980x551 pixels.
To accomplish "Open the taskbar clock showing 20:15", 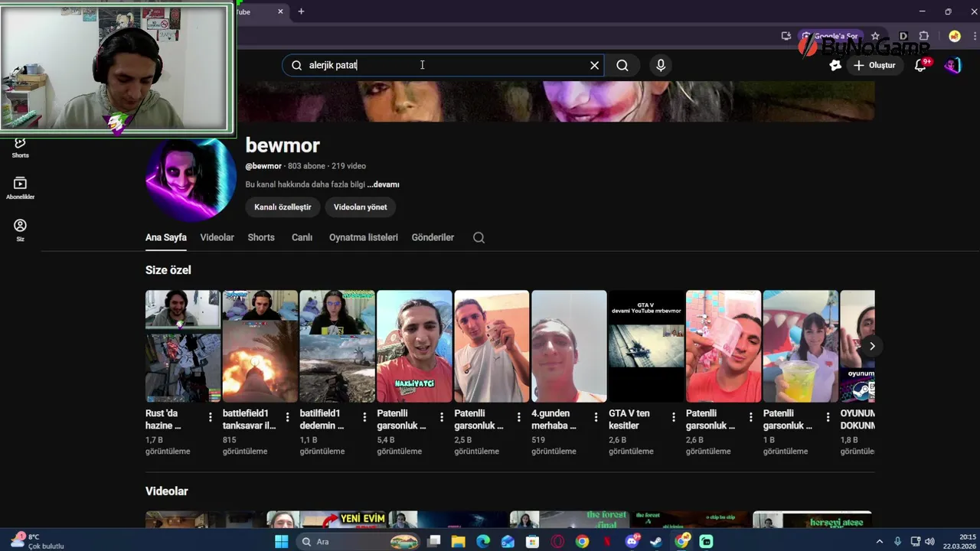I will pyautogui.click(x=959, y=542).
